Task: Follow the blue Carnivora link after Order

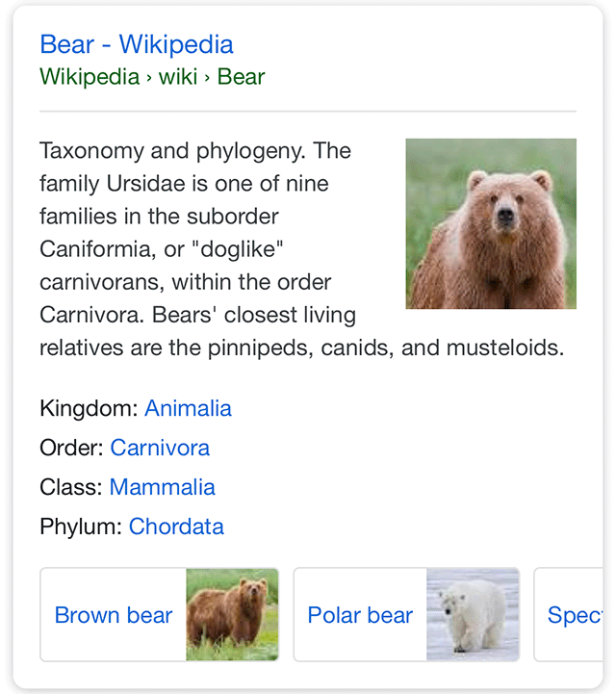Action: pos(160,448)
